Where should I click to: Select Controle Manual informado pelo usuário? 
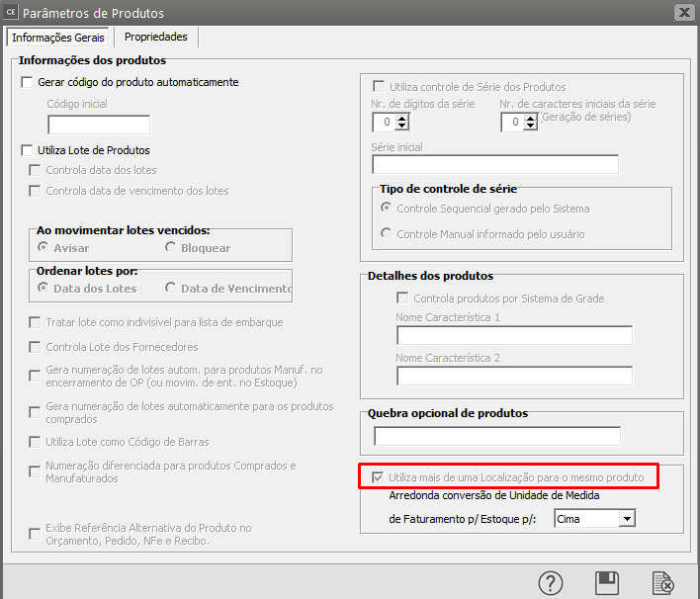pyautogui.click(x=387, y=234)
